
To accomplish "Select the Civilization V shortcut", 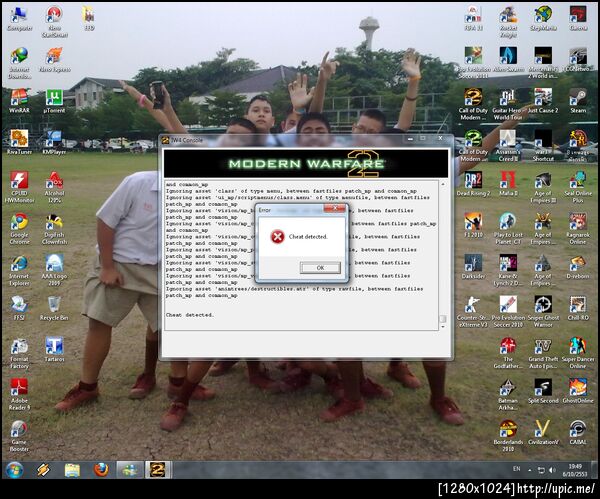I will [x=543, y=432].
